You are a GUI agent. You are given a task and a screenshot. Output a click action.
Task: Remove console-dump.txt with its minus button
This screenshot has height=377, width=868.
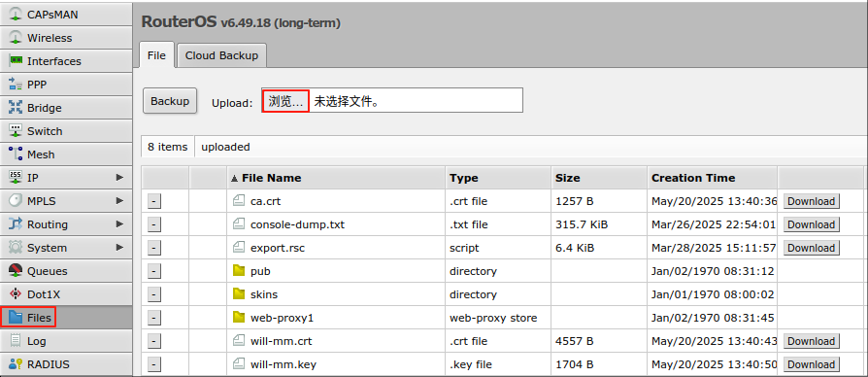coord(154,224)
